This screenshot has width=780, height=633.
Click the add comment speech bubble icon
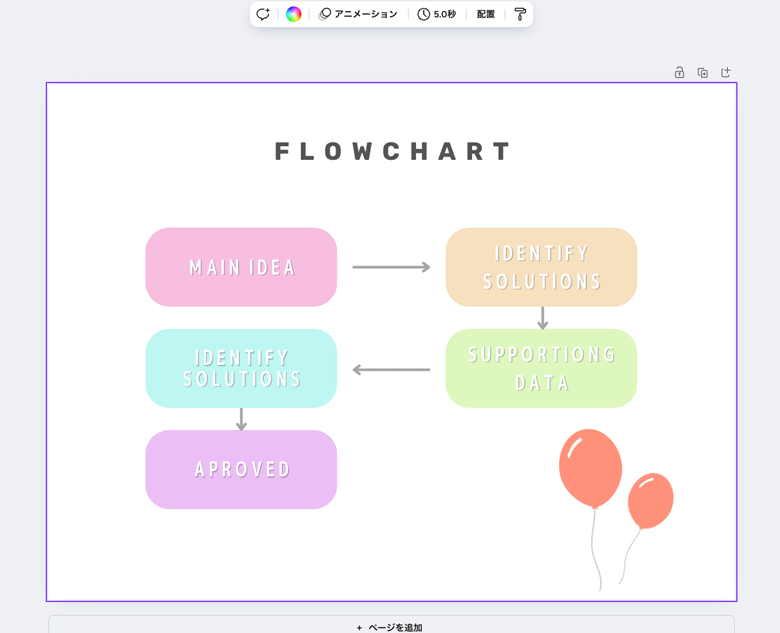pos(263,14)
